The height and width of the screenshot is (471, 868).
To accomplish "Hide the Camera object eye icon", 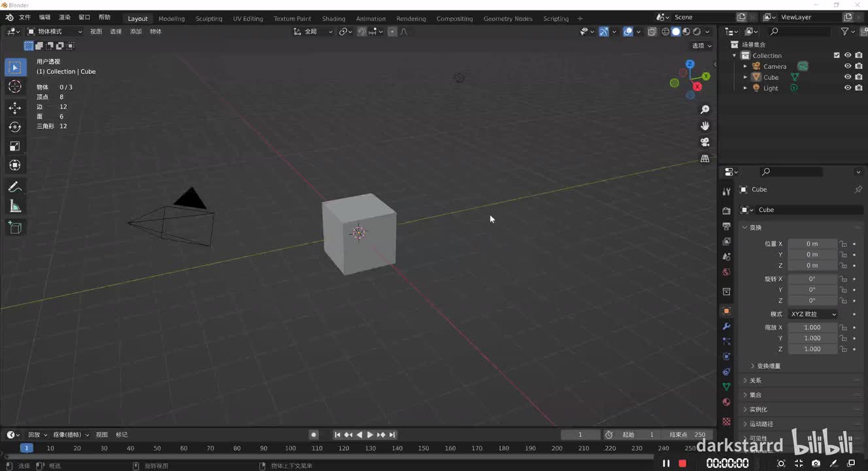I will click(x=848, y=66).
